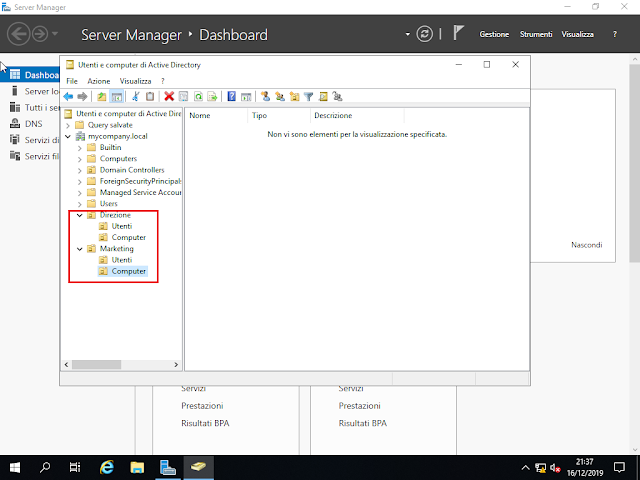The height and width of the screenshot is (480, 640).
Task: Show hidden system tray icons
Action: pos(525,467)
